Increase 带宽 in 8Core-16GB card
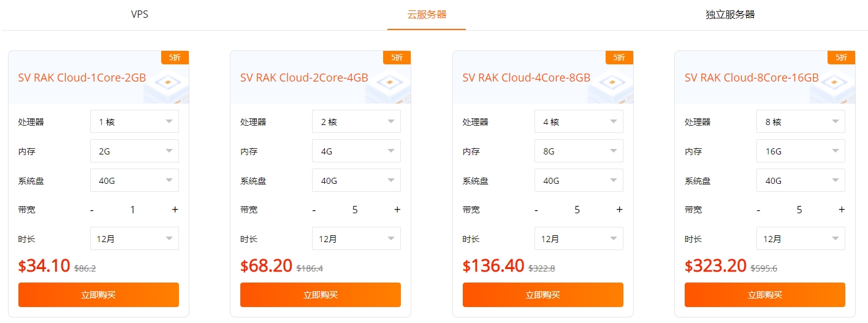868x323 pixels. (841, 210)
